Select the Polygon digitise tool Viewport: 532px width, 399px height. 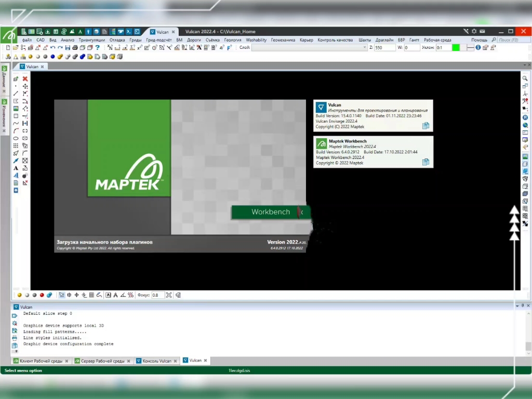pos(15,101)
